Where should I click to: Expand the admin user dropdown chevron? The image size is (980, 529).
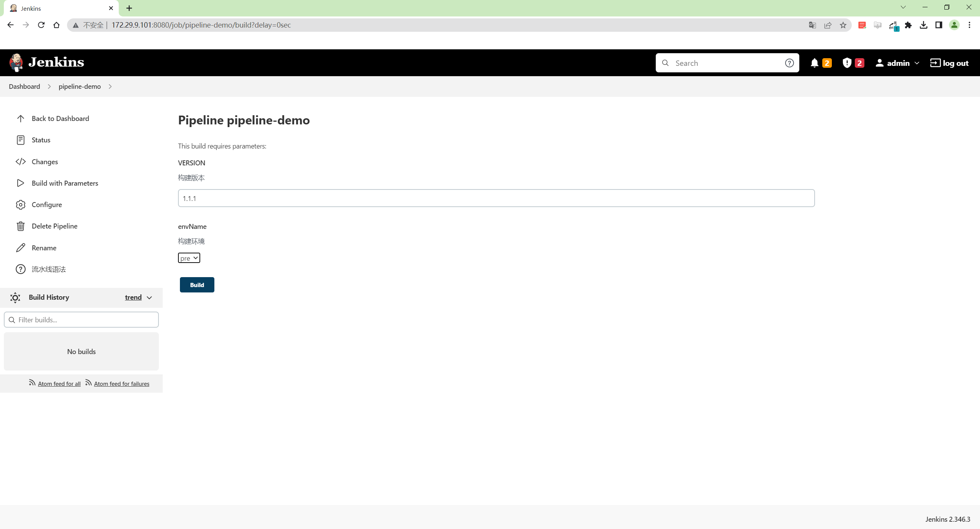point(916,63)
